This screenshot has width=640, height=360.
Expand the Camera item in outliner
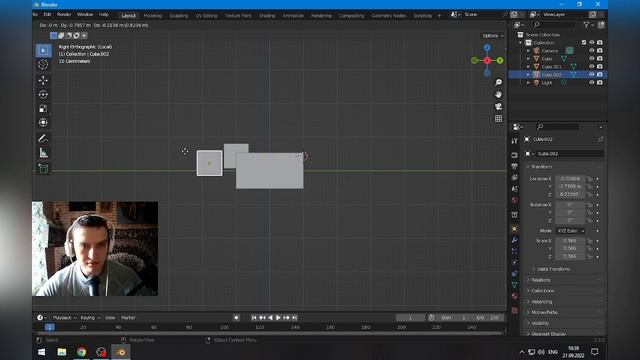(529, 51)
